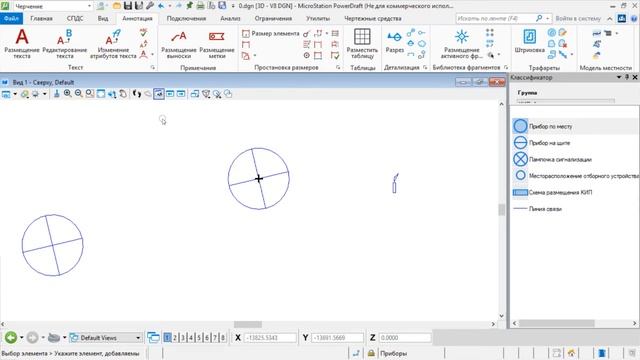This screenshot has width=640, height=360.
Task: Select the Разрез detailing tool
Action: coord(394,42)
